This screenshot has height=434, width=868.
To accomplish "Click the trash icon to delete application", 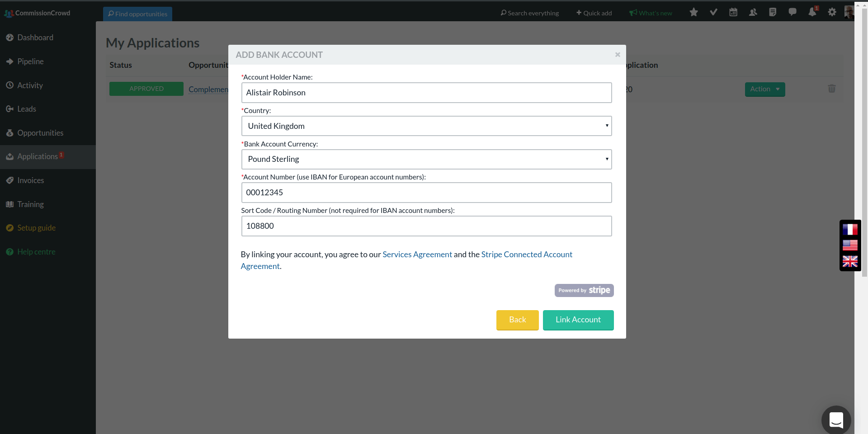I will point(831,89).
